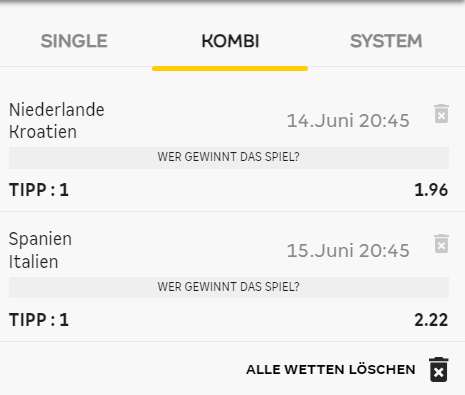This screenshot has height=395, width=465.
Task: Click the second WER GEWINNT DAS SPIEL? bar
Action: pos(229,287)
